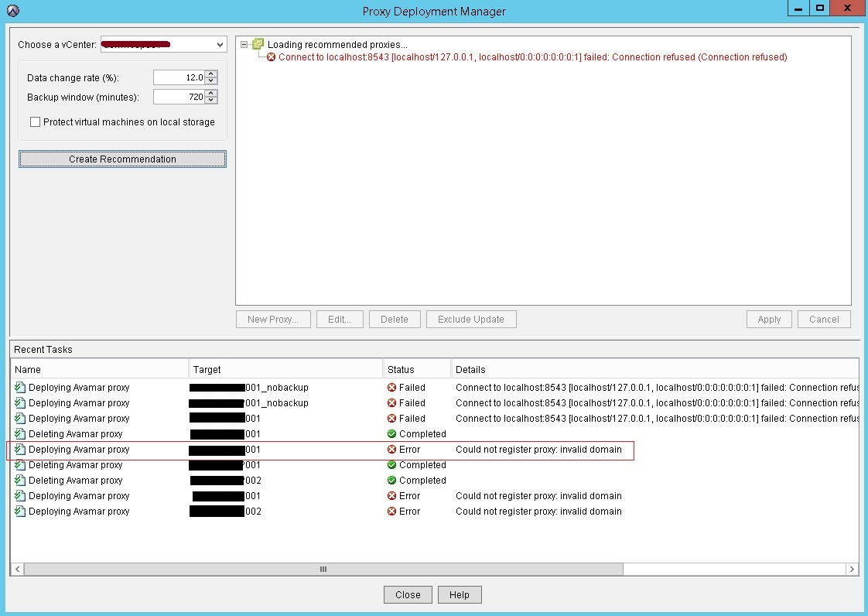
Task: Click the Loading recommended proxies tree icon
Action: click(x=258, y=44)
